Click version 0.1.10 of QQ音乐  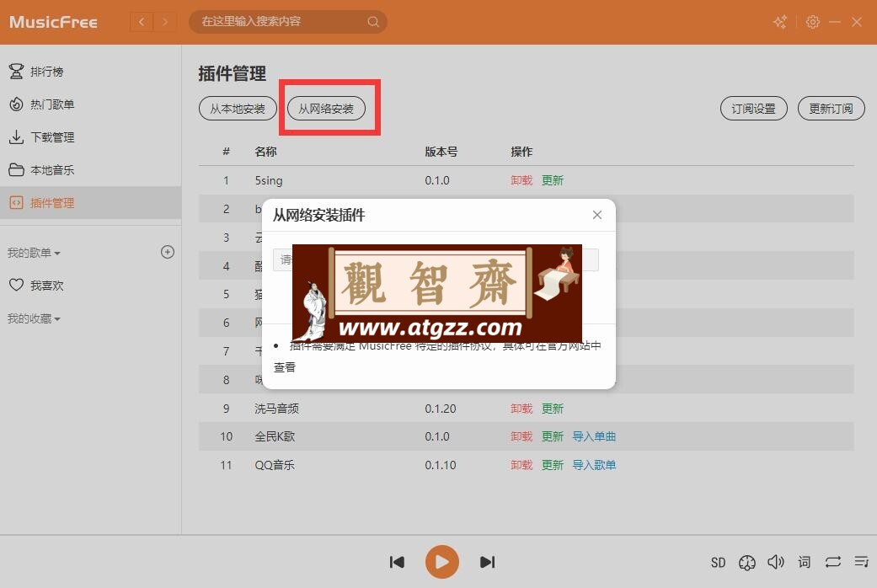tap(440, 465)
